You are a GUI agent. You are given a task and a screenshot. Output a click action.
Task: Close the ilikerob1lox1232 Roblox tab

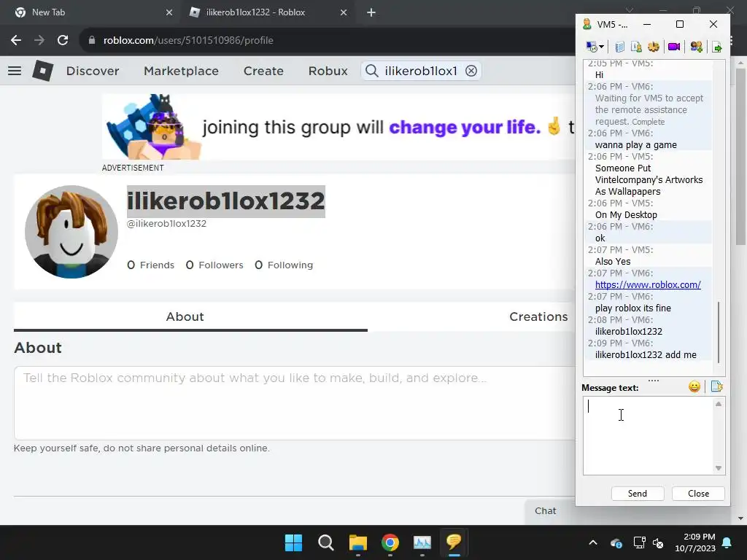(344, 12)
